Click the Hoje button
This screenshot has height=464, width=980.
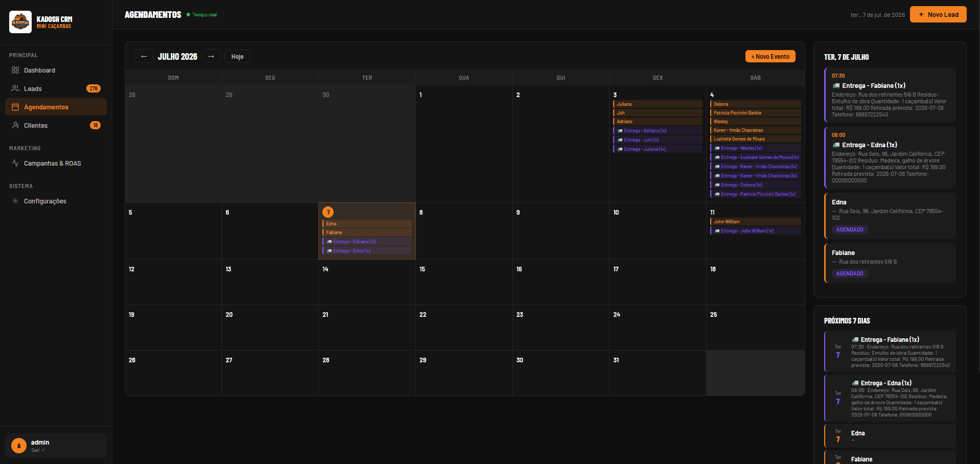(237, 56)
